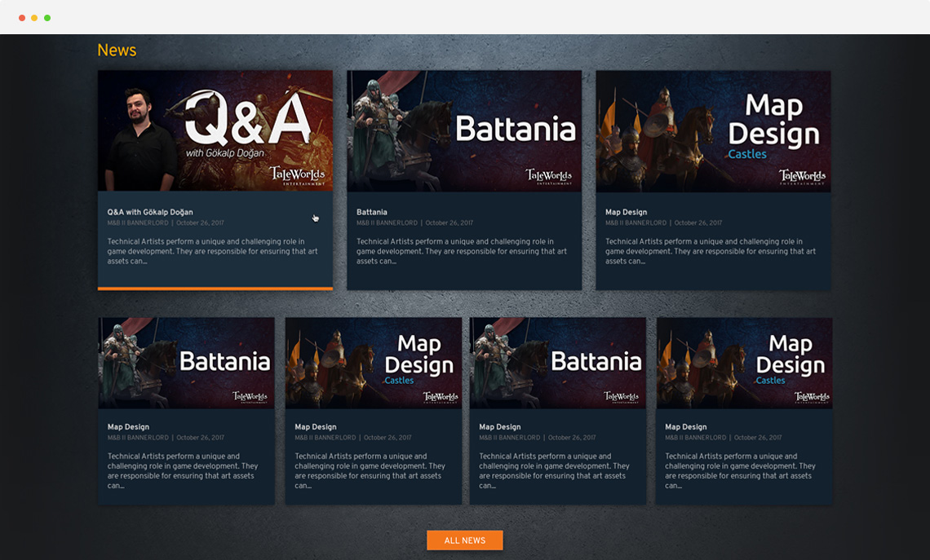Click the 'Q&A with Gökalp Doğan' article title
The image size is (930, 560).
[150, 212]
